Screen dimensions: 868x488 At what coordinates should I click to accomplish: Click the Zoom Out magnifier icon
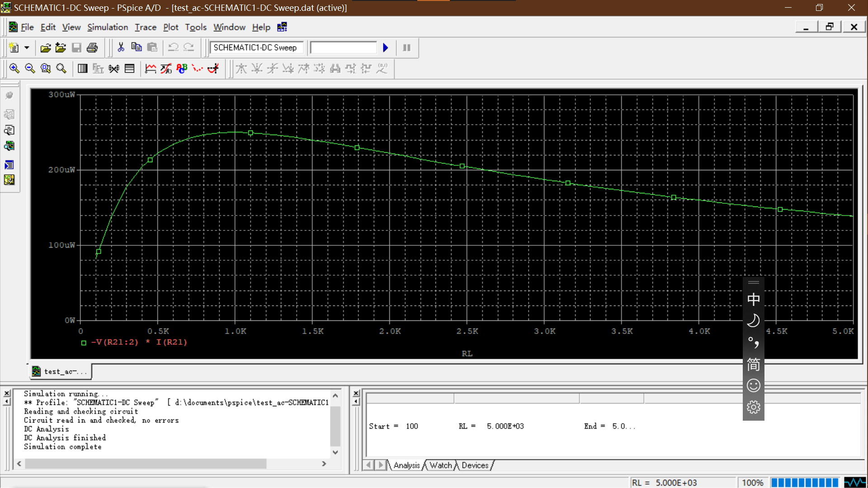click(x=30, y=68)
